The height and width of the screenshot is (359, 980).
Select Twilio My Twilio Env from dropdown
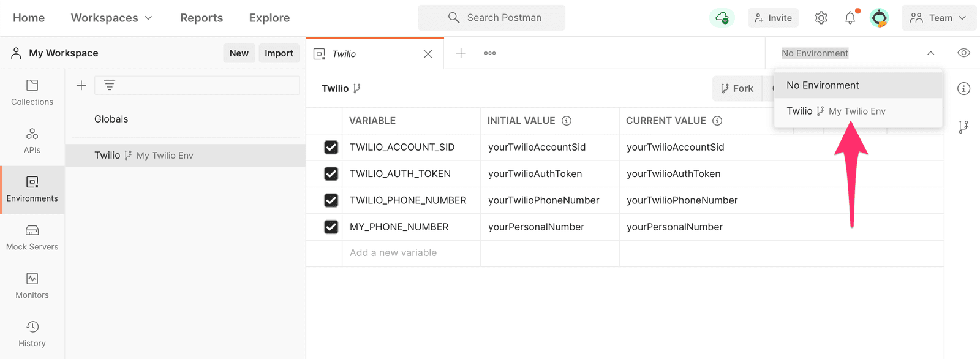836,111
